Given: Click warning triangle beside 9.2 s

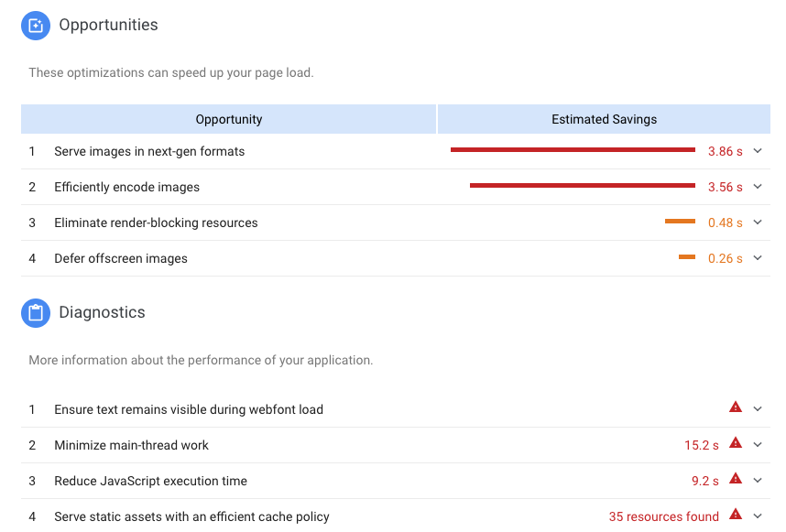Looking at the screenshot, I should click(x=736, y=478).
